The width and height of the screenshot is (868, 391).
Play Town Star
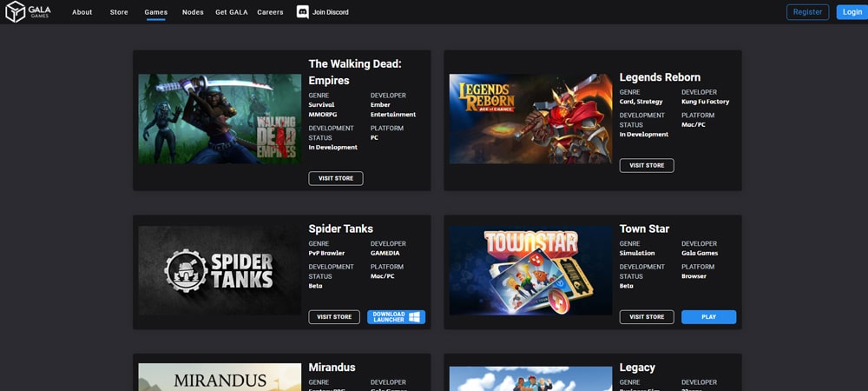coord(708,317)
